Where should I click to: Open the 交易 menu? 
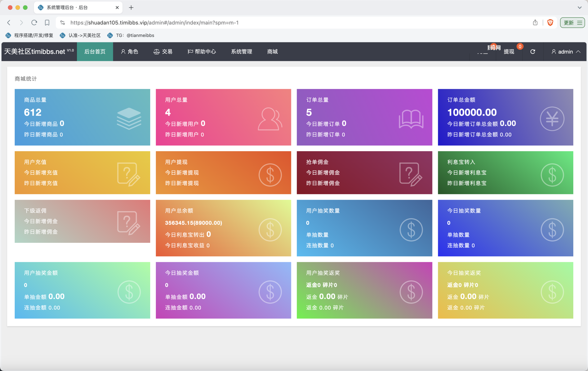click(163, 52)
